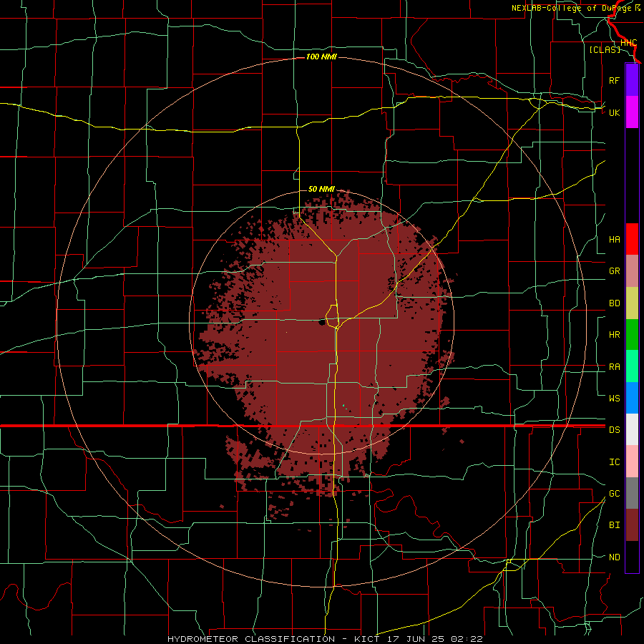Click the HR legend label
Image resolution: width=644 pixels, height=644 pixels.
614,335
